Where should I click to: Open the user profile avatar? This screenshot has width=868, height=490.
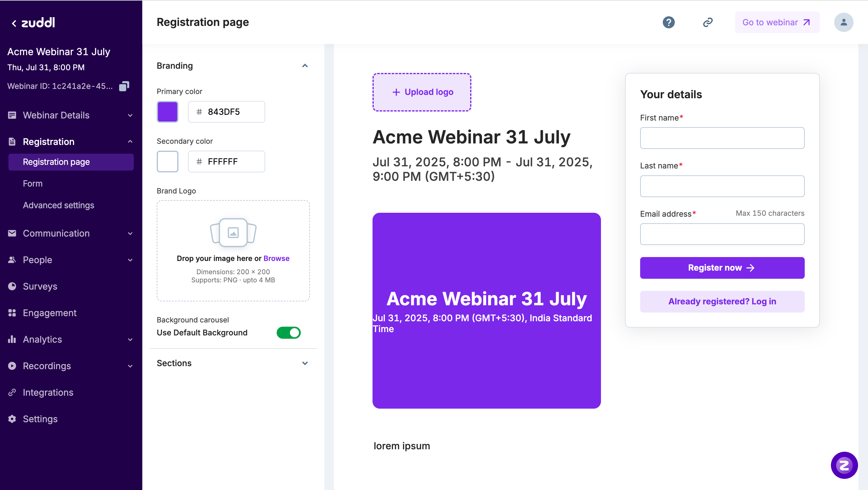[843, 22]
